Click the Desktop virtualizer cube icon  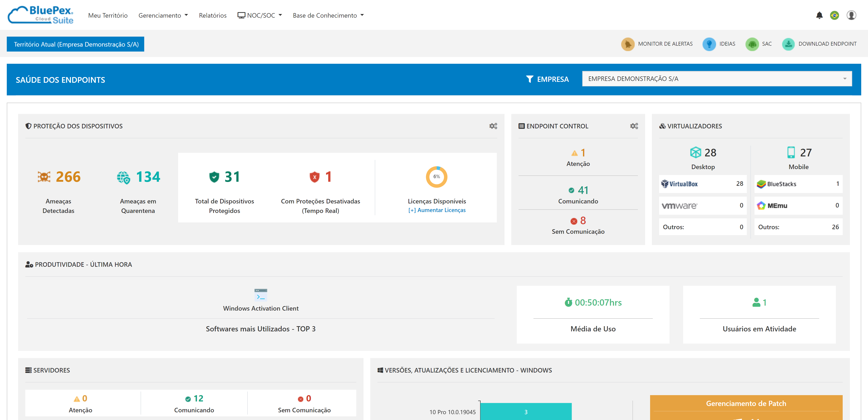click(x=696, y=152)
